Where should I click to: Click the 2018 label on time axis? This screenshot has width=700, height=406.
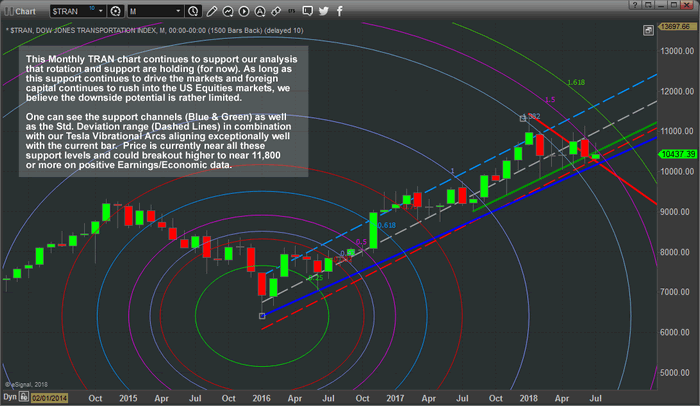(x=529, y=398)
